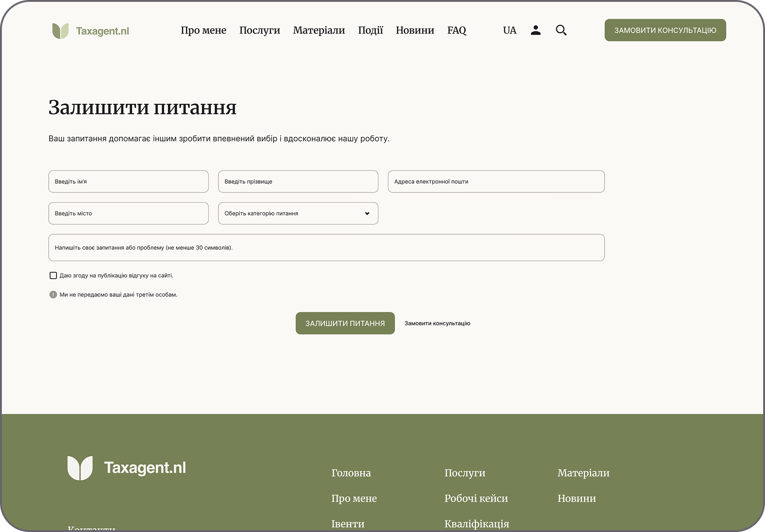Tick the publication consent checkbox
Screen dimensions: 765x532
pyautogui.click(x=53, y=276)
